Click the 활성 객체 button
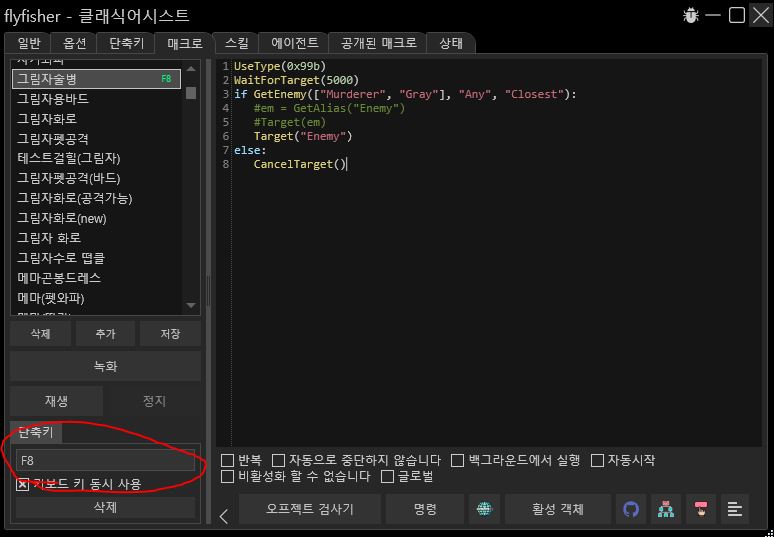Screen dimensions: 774x537 point(558,509)
